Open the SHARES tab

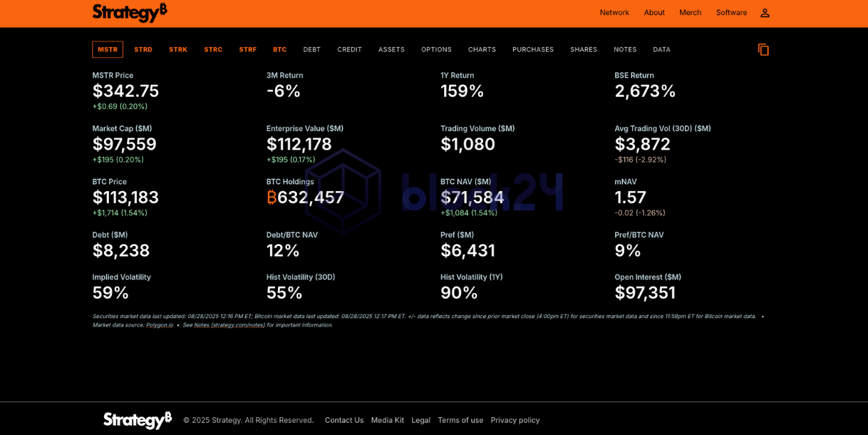[584, 49]
